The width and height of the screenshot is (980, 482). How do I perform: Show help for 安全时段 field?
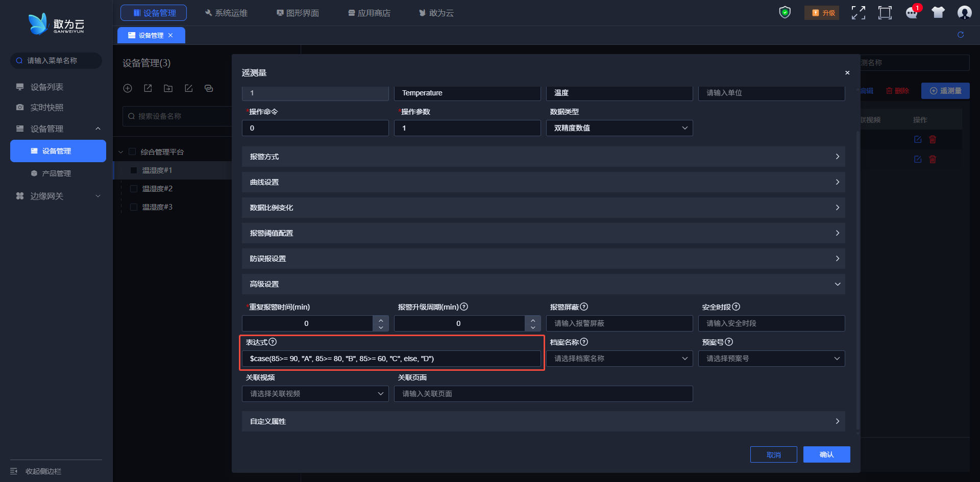[736, 307]
